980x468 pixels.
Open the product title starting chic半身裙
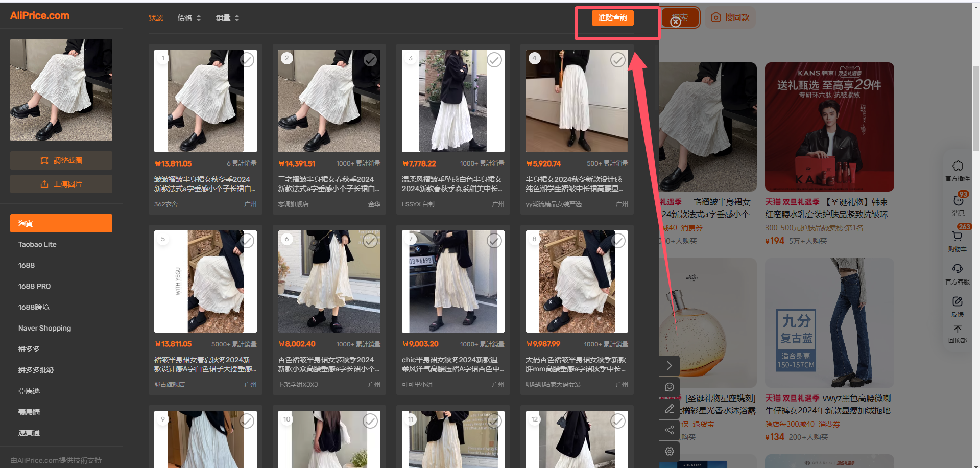click(453, 364)
